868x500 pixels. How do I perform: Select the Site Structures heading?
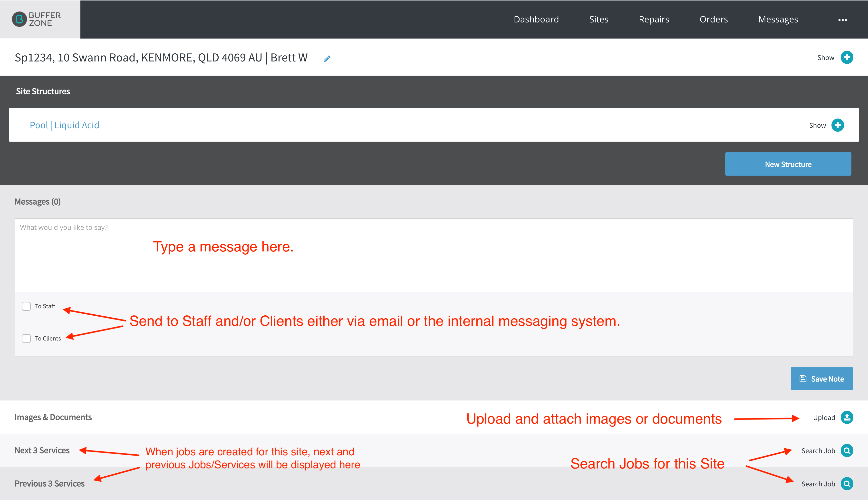pyautogui.click(x=43, y=91)
